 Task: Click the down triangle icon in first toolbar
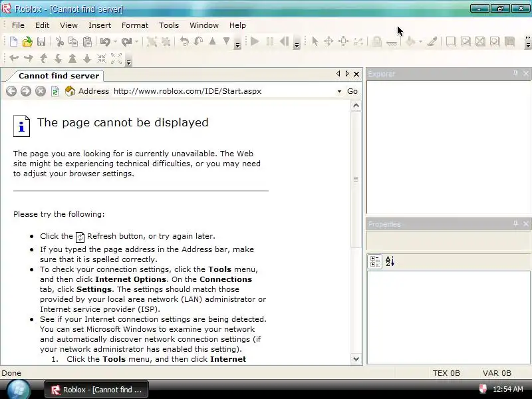[226, 41]
